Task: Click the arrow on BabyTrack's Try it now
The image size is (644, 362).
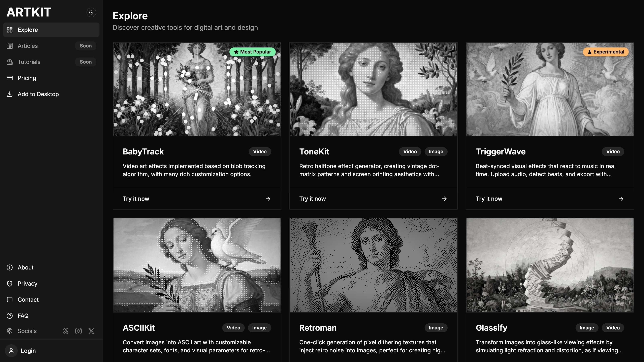Action: 268,199
